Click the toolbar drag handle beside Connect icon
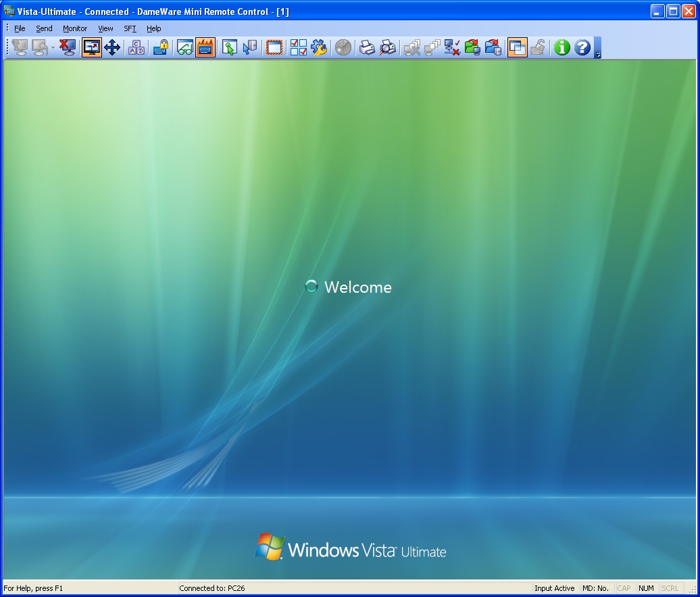The height and width of the screenshot is (597, 700). [7, 47]
